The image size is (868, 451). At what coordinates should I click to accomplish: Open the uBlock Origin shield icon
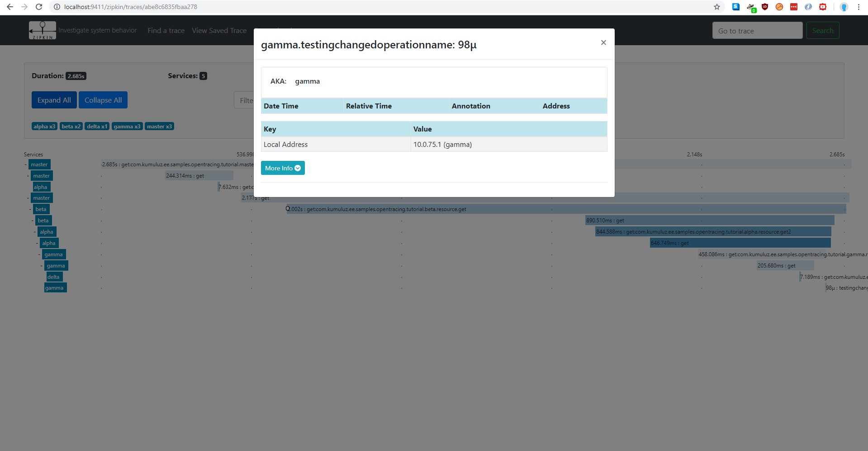765,6
